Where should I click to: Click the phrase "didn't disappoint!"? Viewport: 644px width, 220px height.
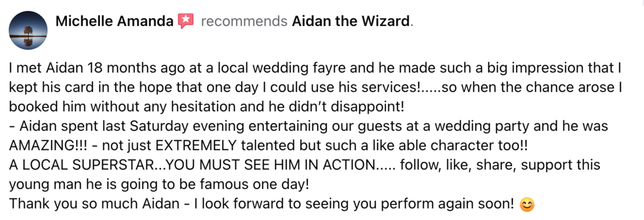coord(346,107)
